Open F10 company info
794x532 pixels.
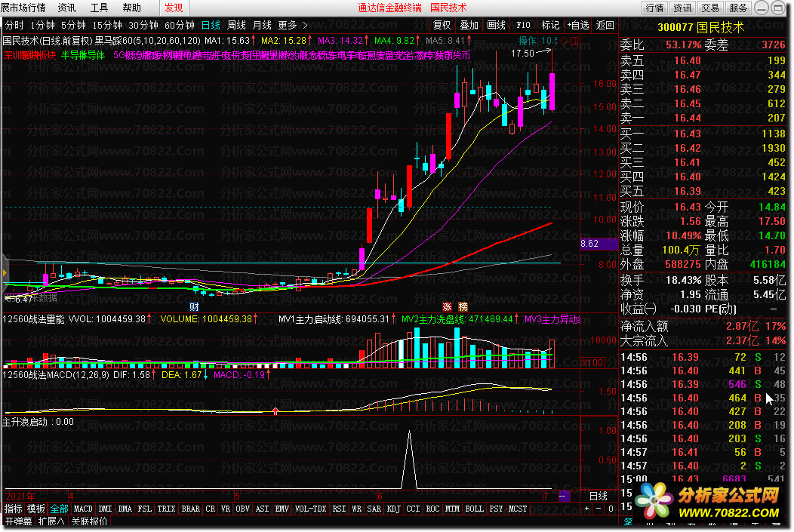(x=523, y=25)
